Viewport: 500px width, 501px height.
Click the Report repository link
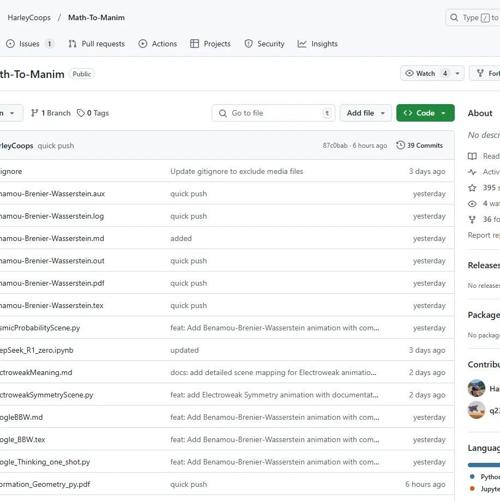pyautogui.click(x=484, y=235)
